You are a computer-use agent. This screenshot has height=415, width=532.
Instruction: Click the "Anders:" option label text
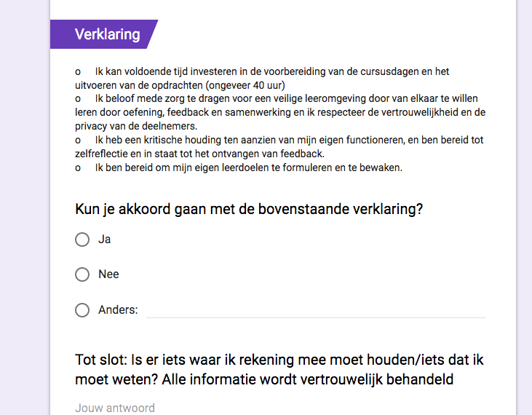(x=118, y=310)
